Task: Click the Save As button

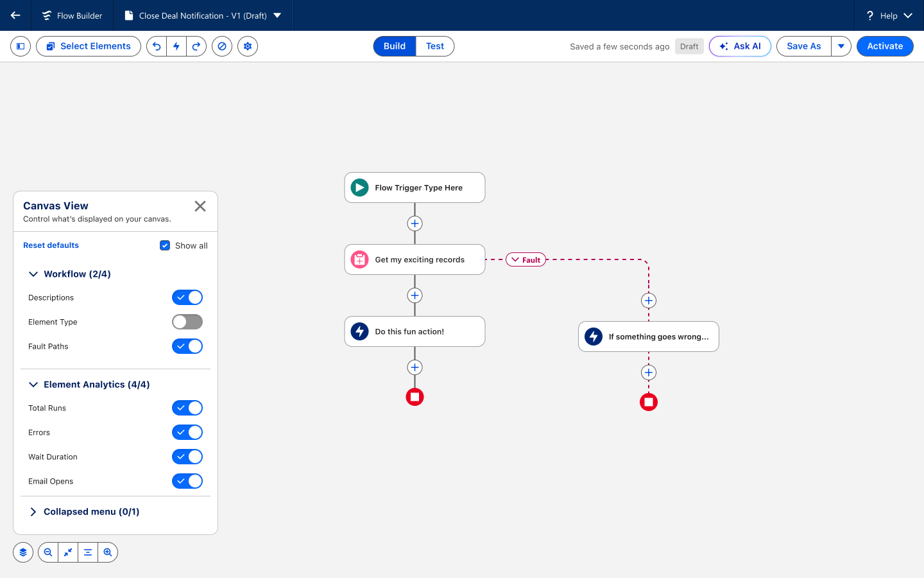Action: click(804, 46)
